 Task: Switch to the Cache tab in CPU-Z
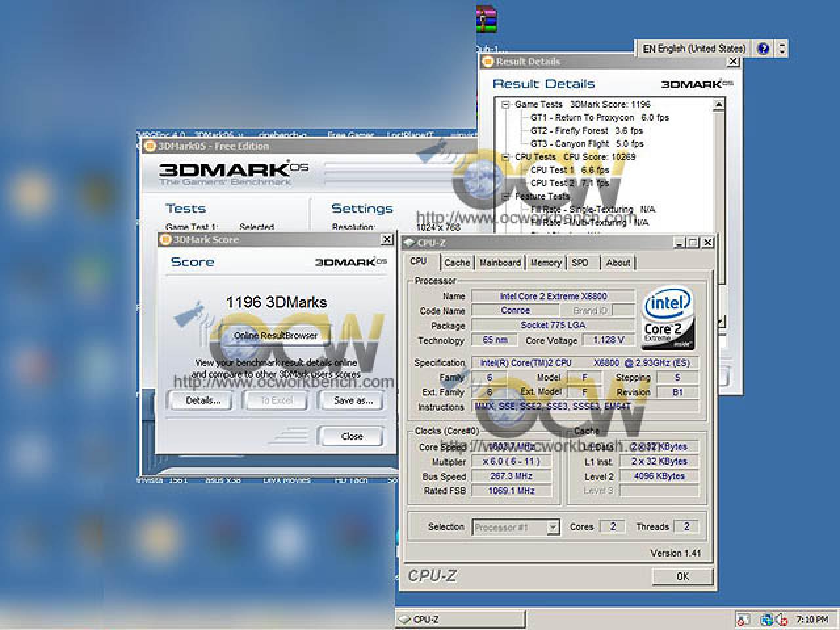(x=457, y=262)
